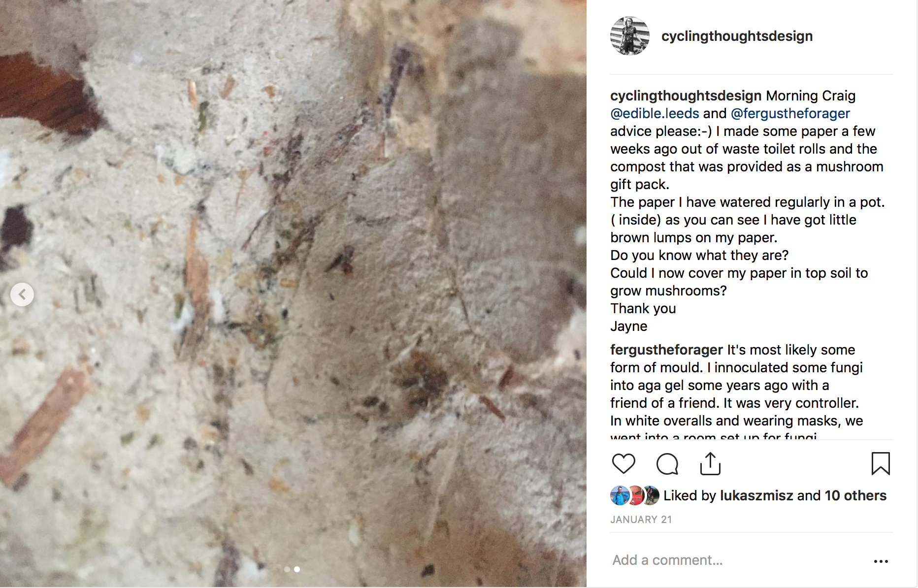Image resolution: width=918 pixels, height=588 pixels.
Task: Click the caption author name cyclingthoughtsdesign
Action: point(686,96)
